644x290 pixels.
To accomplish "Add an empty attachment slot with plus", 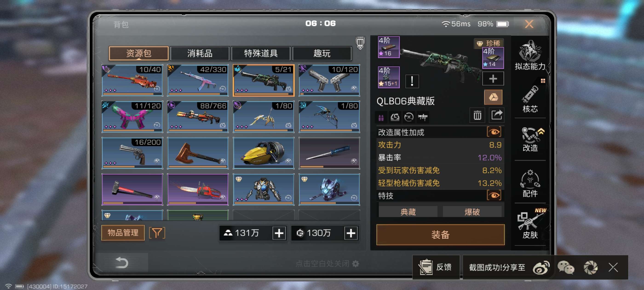I will 493,79.
